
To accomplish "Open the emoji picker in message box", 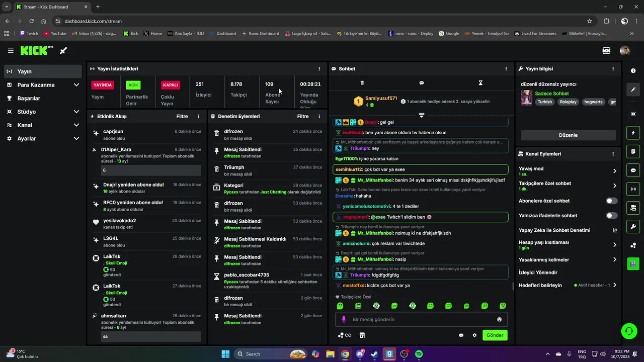I will (x=499, y=319).
